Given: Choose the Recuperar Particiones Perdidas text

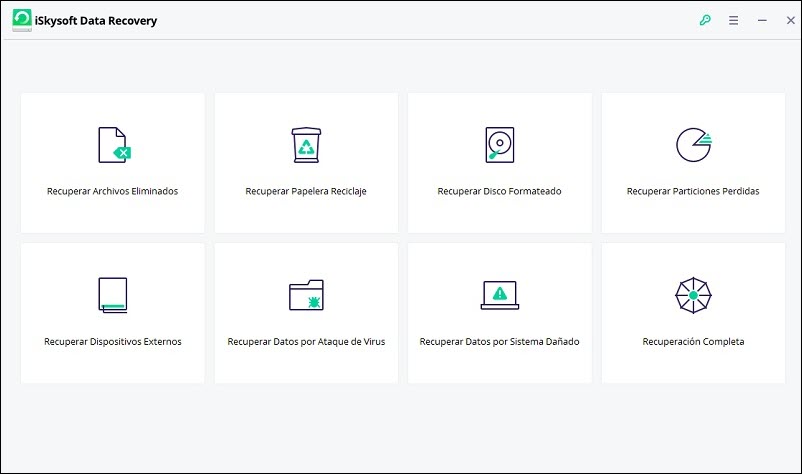Looking at the screenshot, I should pos(692,191).
